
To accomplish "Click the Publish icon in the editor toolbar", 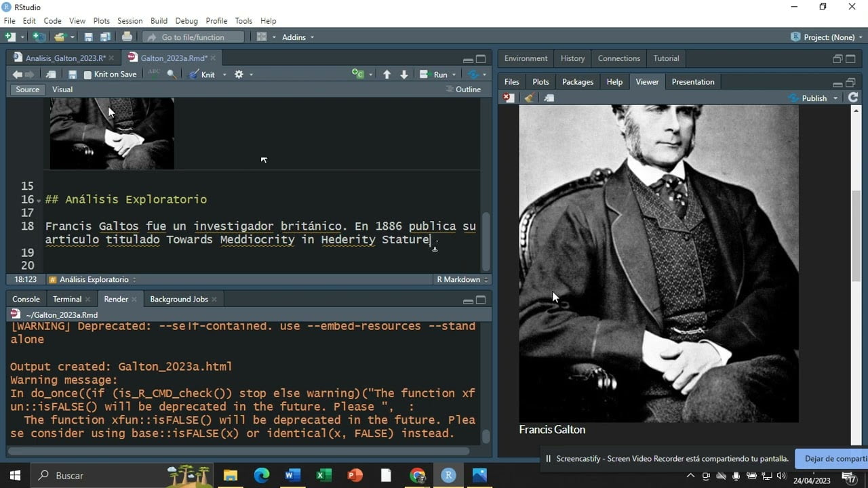I will [x=473, y=75].
